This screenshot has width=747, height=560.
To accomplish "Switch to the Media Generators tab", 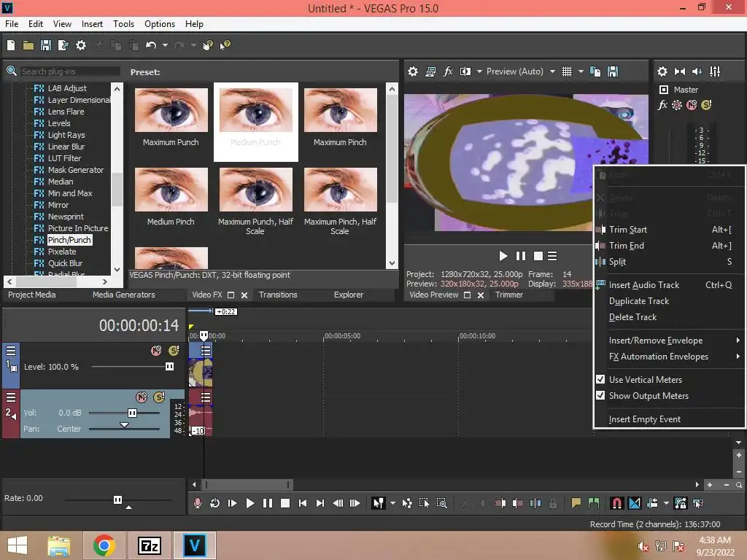I will point(124,295).
